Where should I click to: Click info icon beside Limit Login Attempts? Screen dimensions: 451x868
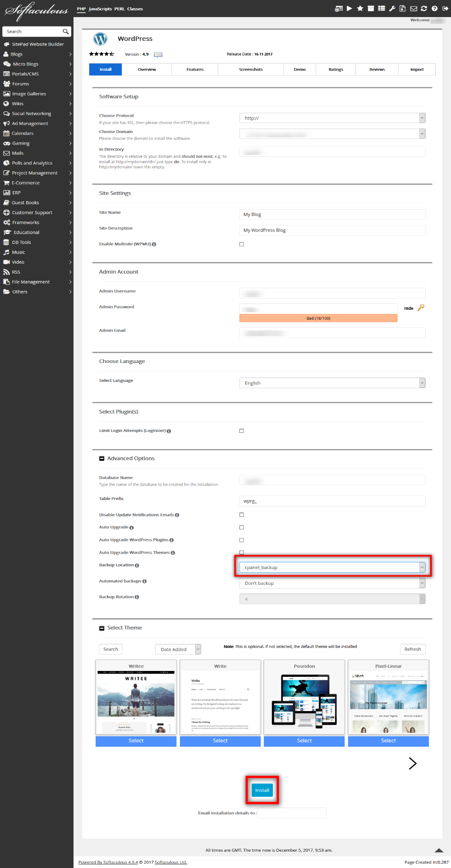[x=169, y=431]
